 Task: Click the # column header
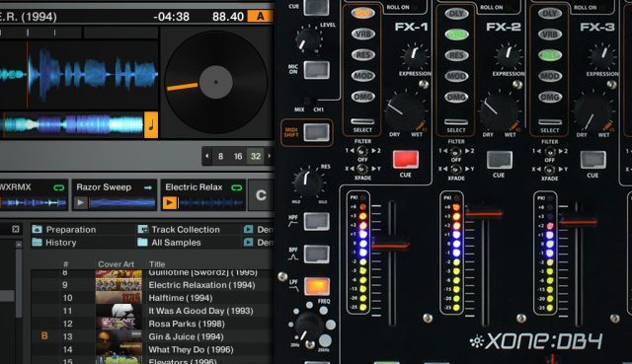click(x=66, y=264)
